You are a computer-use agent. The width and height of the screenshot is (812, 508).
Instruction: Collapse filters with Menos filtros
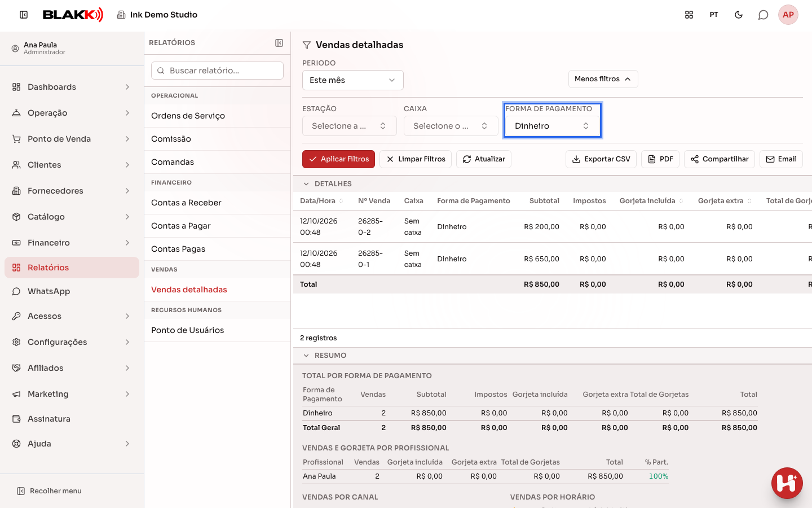pos(603,79)
